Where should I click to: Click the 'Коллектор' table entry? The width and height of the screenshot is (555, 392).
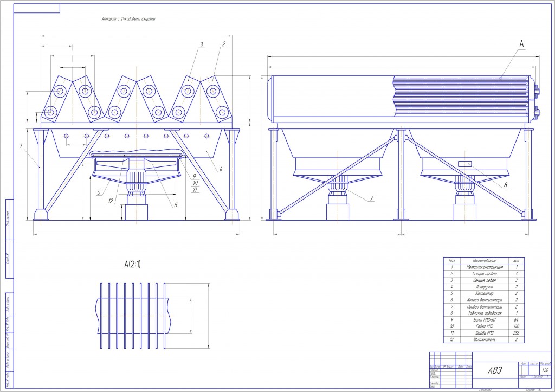tap(484, 293)
